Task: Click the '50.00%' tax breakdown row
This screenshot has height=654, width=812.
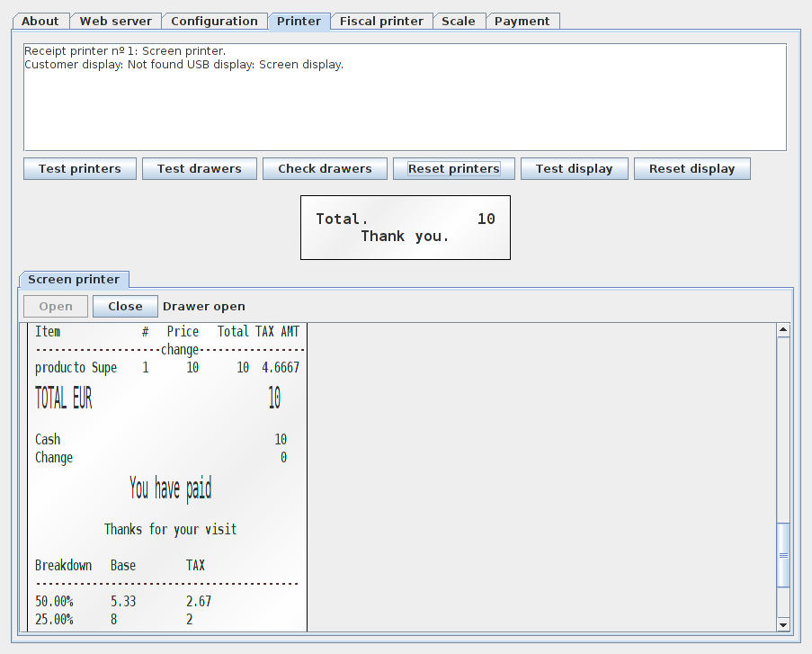Action: (x=123, y=601)
